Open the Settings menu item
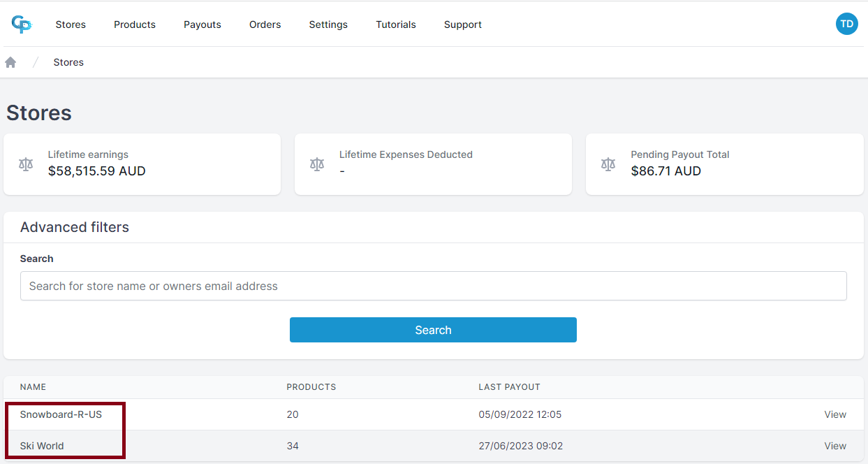This screenshot has height=464, width=868. pos(328,24)
